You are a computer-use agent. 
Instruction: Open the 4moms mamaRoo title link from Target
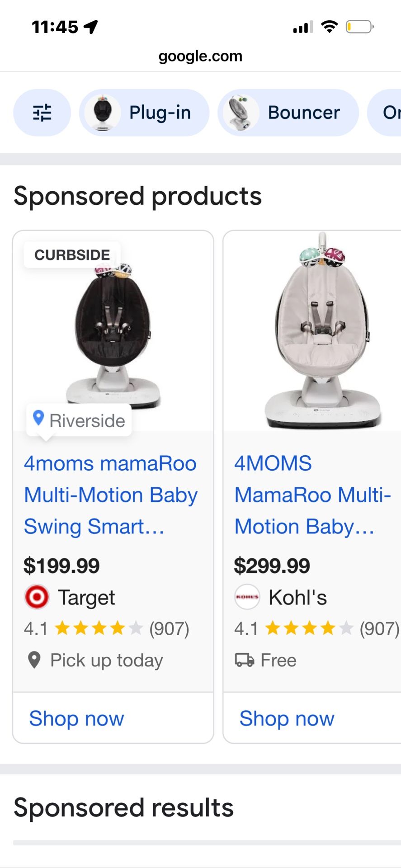[x=110, y=495]
